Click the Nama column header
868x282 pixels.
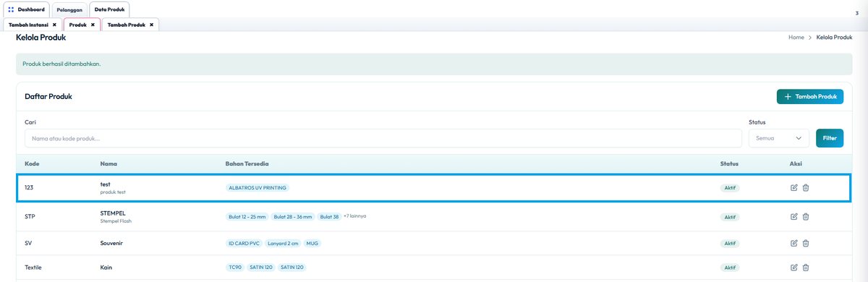coord(109,163)
